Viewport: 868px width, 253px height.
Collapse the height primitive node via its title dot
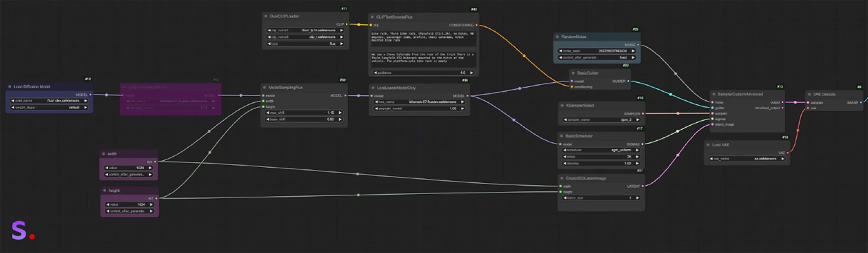coord(105,191)
